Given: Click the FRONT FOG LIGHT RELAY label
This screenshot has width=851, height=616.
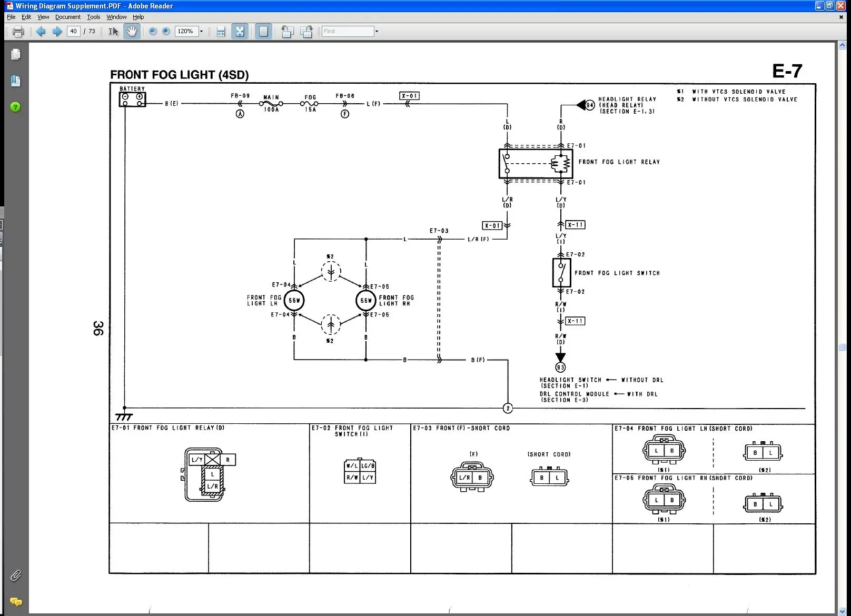Looking at the screenshot, I should point(619,162).
